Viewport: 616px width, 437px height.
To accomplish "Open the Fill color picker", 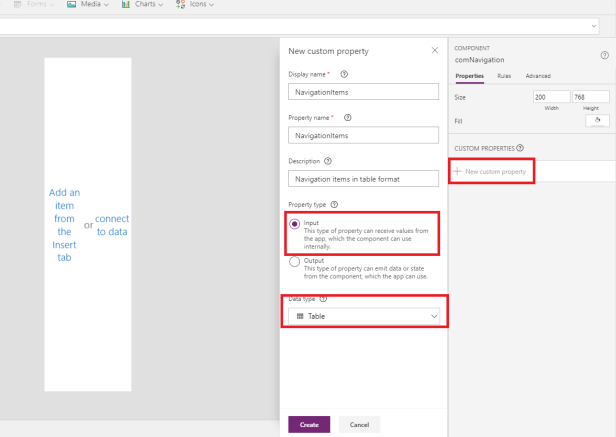I will pyautogui.click(x=596, y=120).
